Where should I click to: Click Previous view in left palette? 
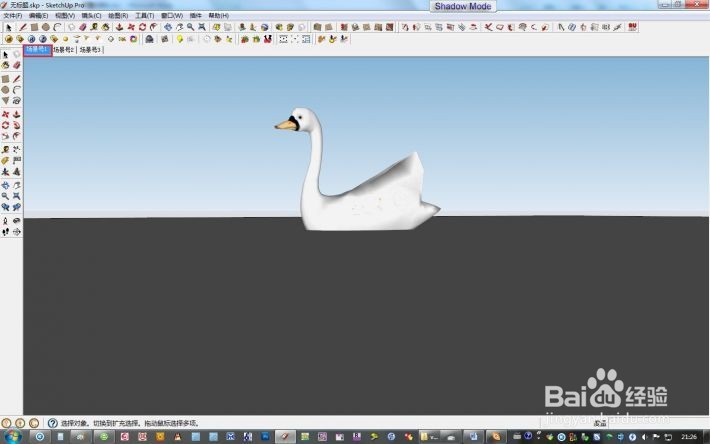5,207
